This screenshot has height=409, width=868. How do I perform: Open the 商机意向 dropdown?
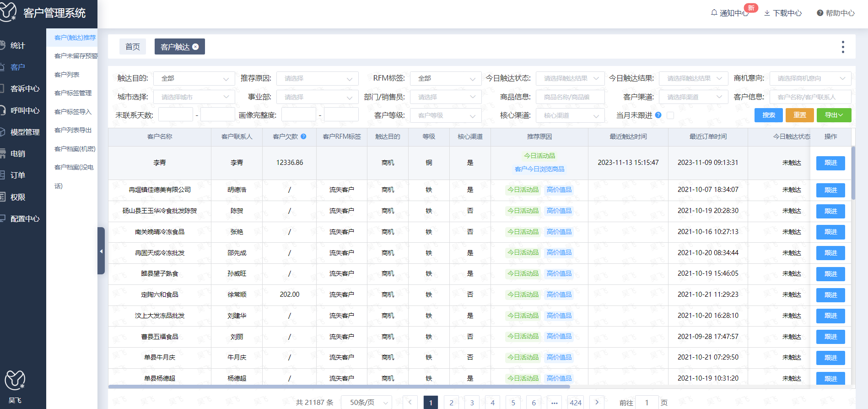[810, 78]
